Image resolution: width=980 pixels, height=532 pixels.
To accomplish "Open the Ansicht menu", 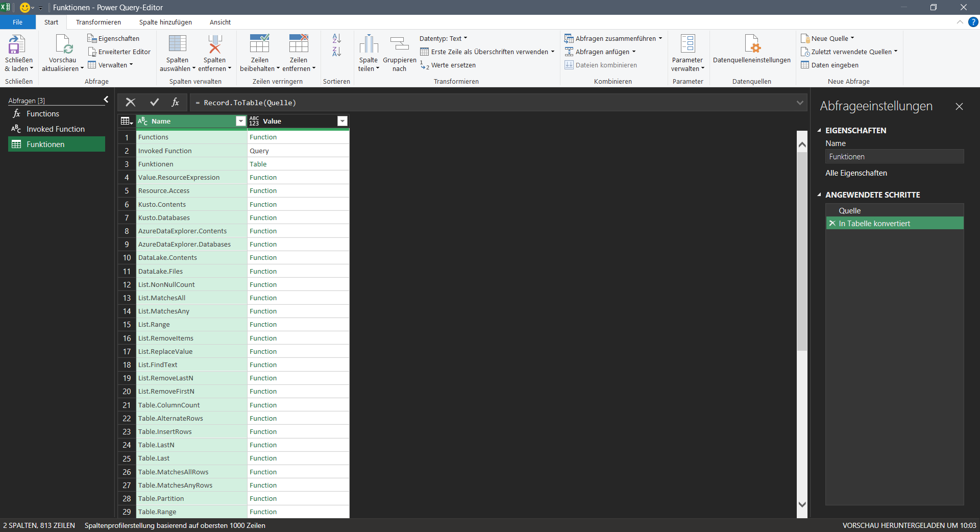I will tap(219, 22).
